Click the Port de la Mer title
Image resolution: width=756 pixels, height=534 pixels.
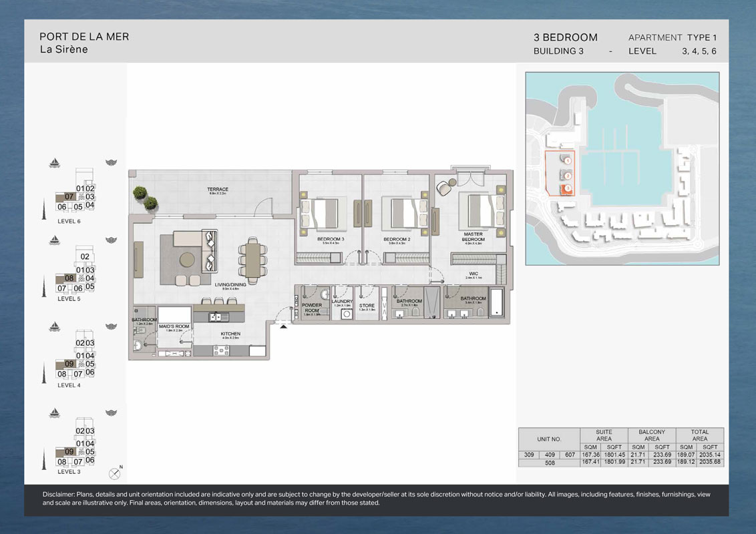(84, 37)
